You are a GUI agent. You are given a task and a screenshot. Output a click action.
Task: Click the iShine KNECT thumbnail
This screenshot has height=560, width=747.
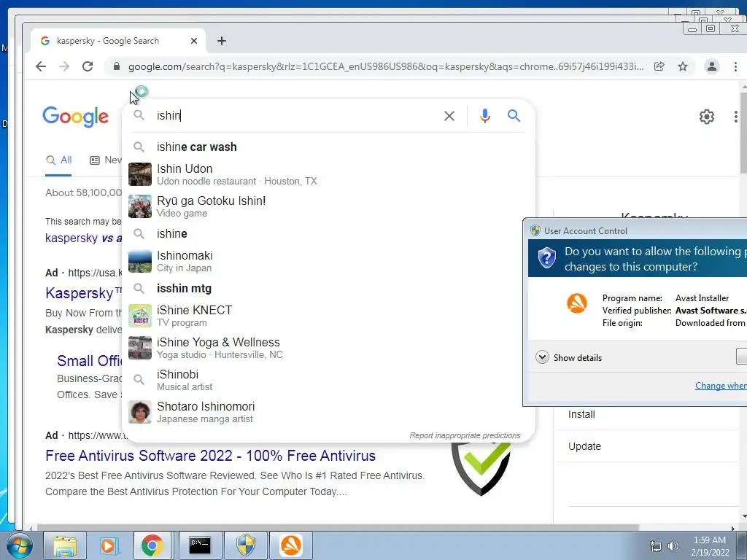(x=140, y=316)
